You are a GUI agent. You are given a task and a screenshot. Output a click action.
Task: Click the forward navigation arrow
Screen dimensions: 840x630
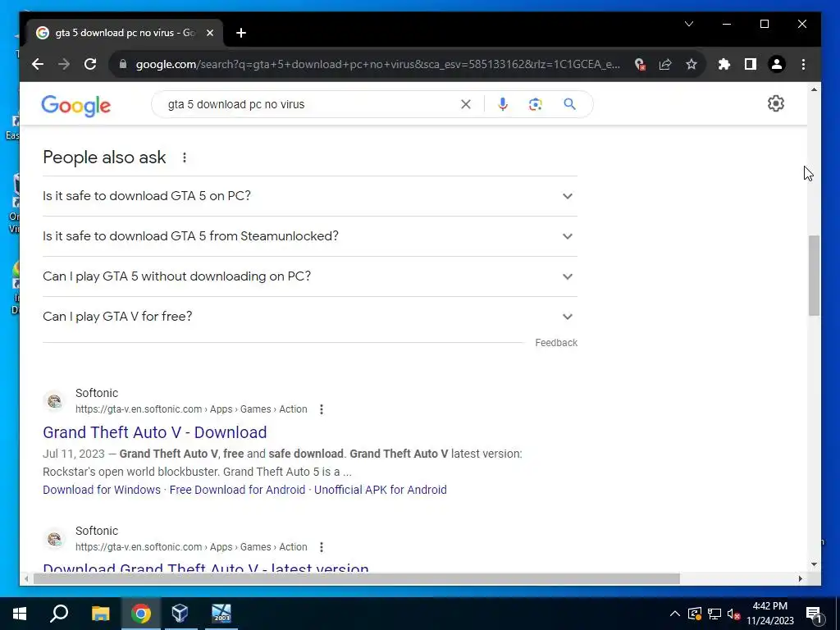pyautogui.click(x=64, y=64)
